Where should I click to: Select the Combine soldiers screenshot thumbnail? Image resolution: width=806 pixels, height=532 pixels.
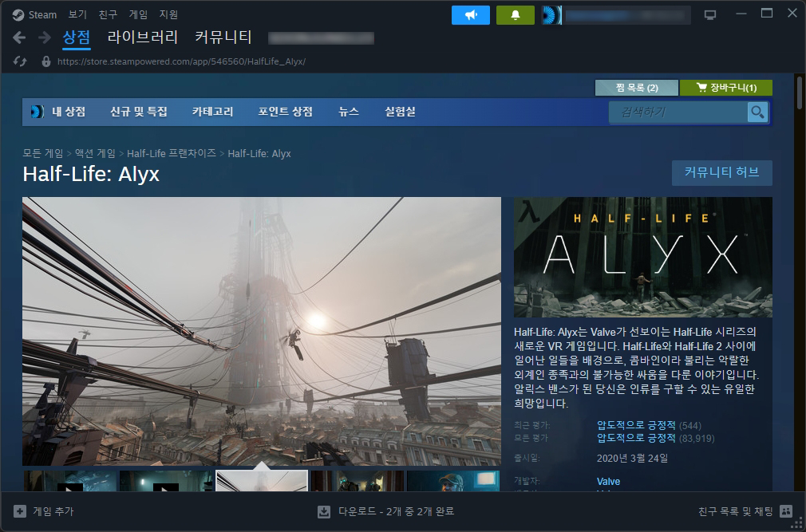[x=358, y=481]
